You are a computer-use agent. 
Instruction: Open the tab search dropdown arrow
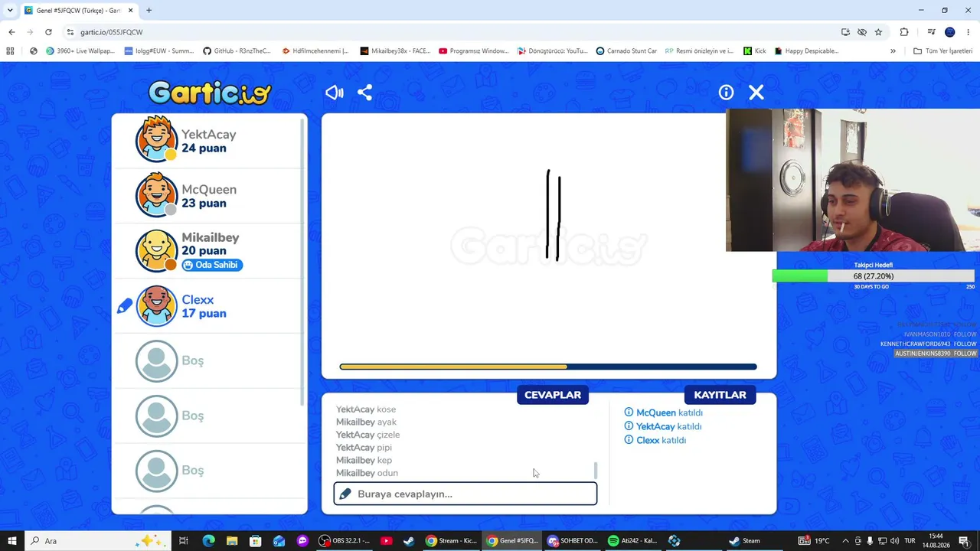(10, 10)
